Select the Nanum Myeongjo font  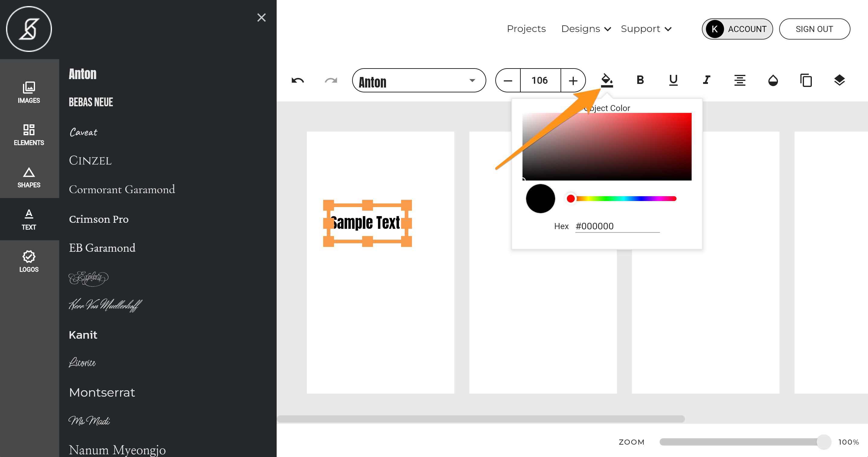coord(117,450)
